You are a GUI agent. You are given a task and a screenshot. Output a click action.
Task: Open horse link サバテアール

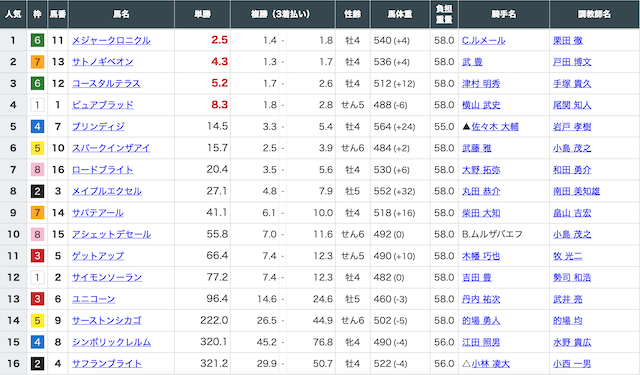point(98,213)
